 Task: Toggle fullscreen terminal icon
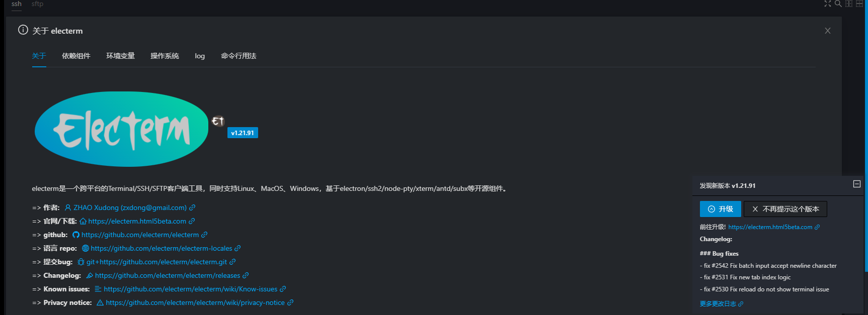pyautogui.click(x=827, y=4)
